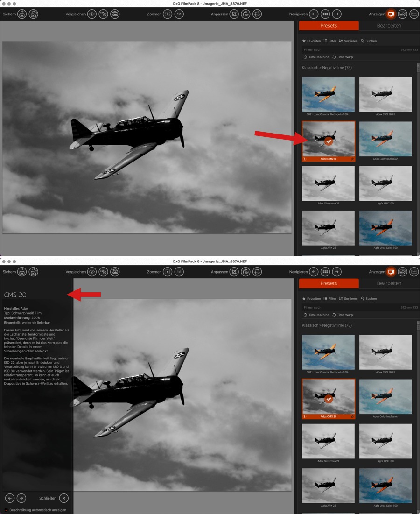Click the previous film arrow in description panel
420x514 pixels.
9,498
